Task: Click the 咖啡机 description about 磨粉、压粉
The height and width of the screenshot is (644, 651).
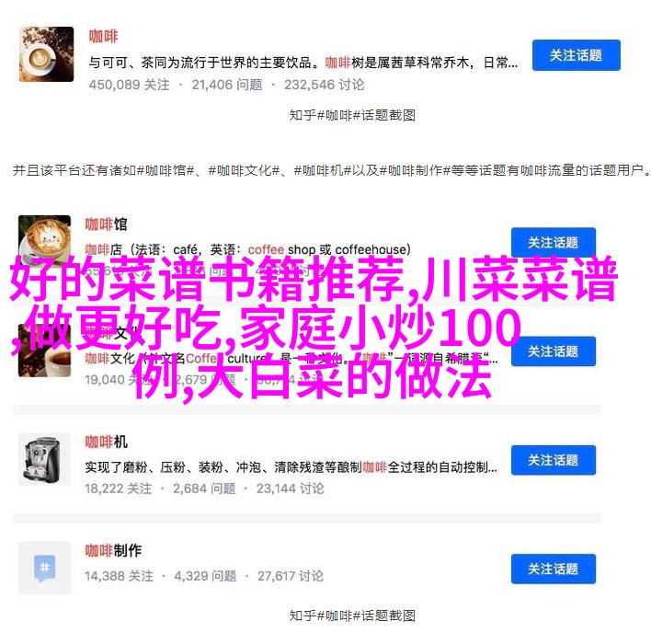Action: [x=291, y=467]
